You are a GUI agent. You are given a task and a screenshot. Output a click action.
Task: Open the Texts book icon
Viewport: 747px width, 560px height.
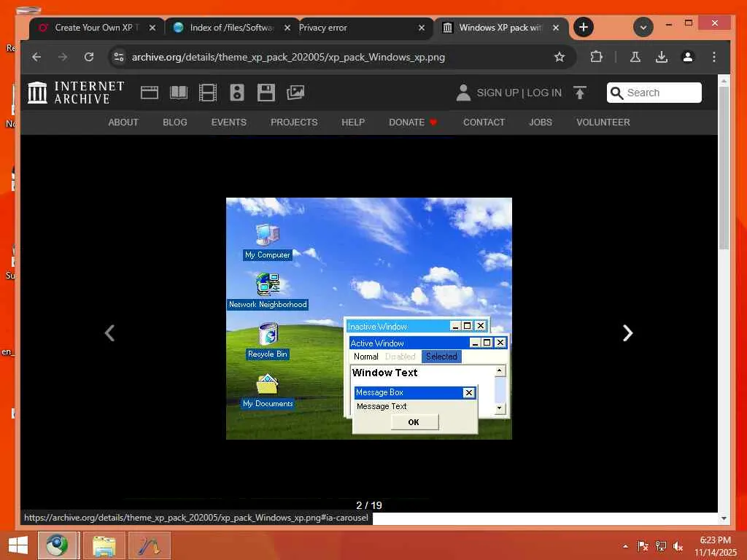[x=179, y=93]
